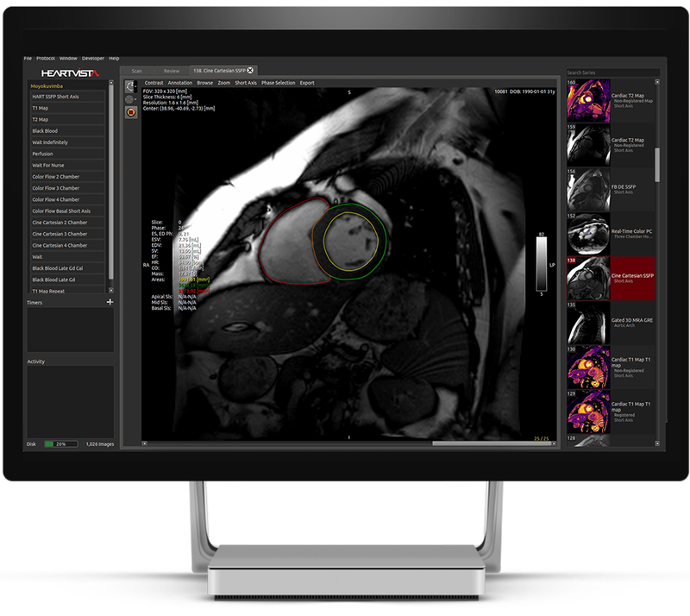Select Color Flow Basal Short Axis step
This screenshot has height=616, width=690.
[x=68, y=211]
